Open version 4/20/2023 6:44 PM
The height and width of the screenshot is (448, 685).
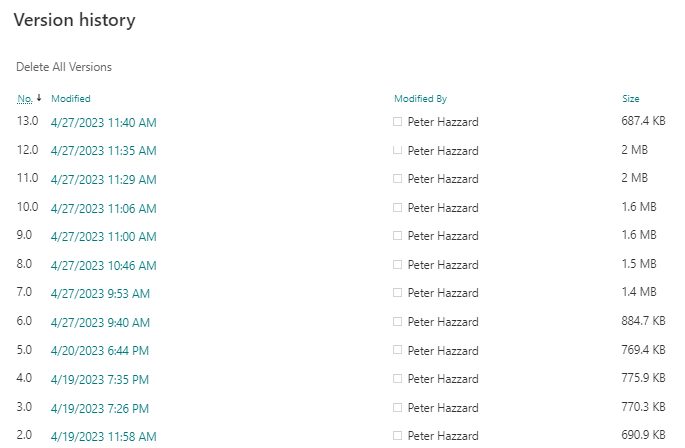tap(100, 351)
